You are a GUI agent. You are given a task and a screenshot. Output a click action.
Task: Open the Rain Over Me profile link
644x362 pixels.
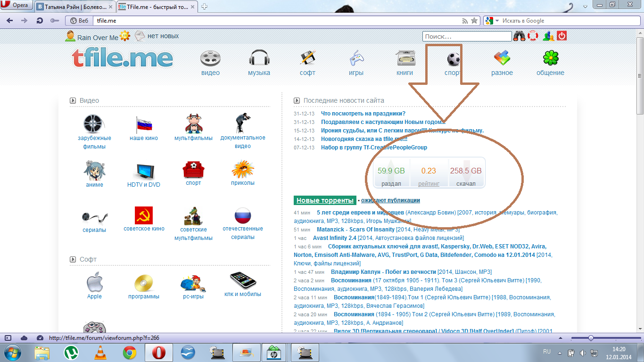pyautogui.click(x=98, y=38)
